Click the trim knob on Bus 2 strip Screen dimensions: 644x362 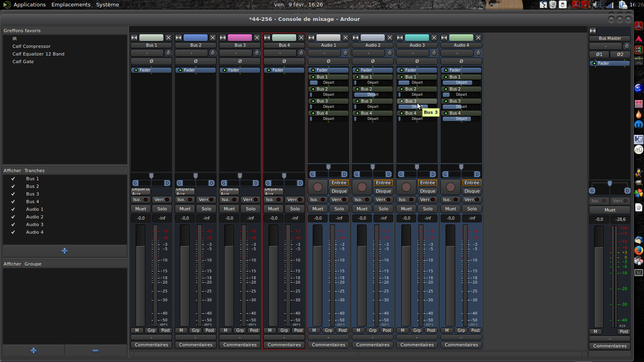213,53
